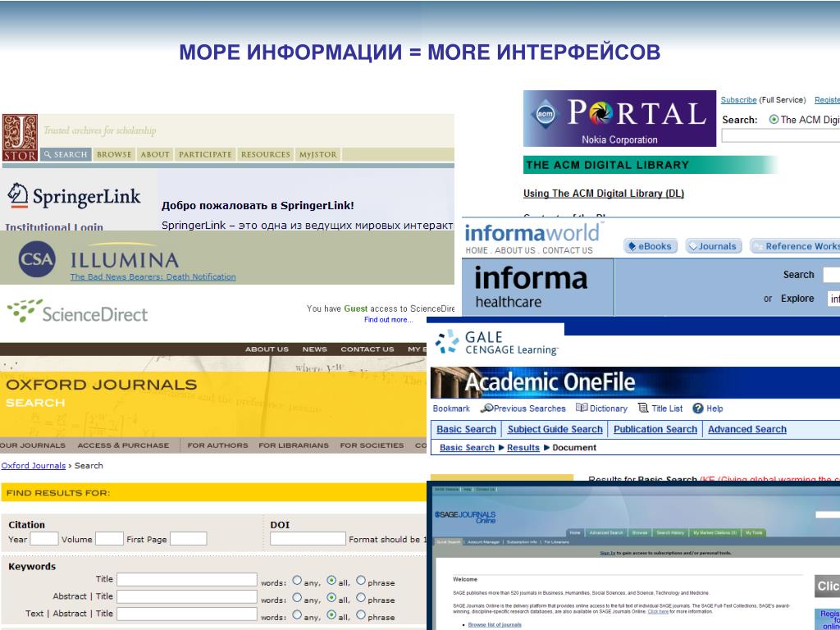Click the Subscribe link on ACM Portal
The image size is (840, 630).
coord(739,100)
